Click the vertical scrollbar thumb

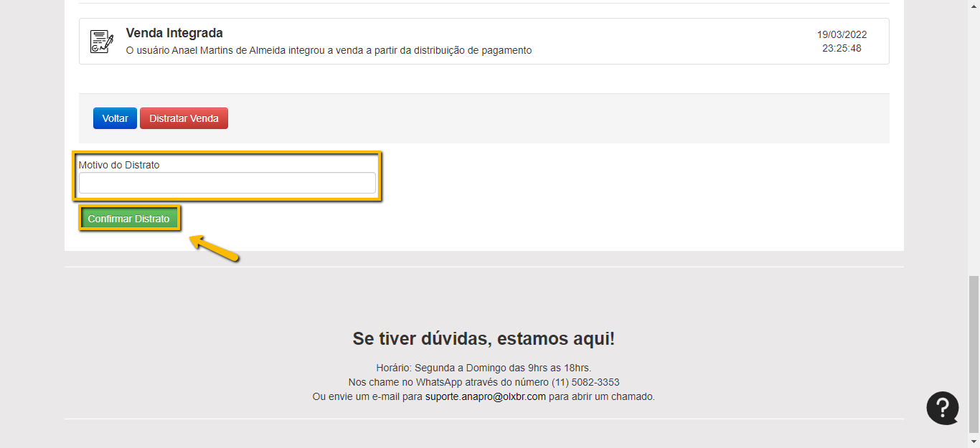click(974, 355)
